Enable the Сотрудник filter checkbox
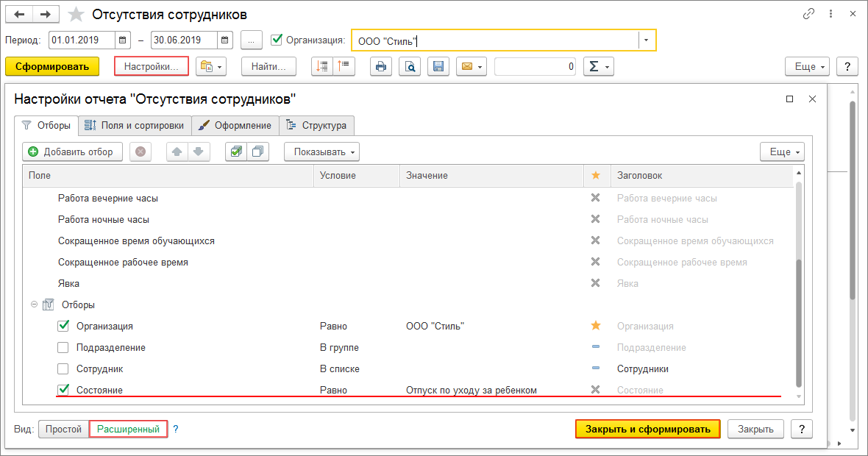 pyautogui.click(x=63, y=368)
